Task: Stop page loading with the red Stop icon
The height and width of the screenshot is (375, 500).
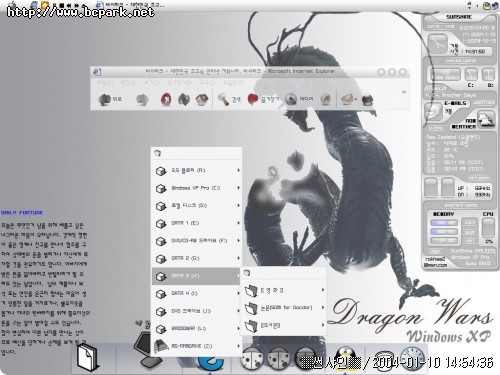Action: tap(166, 99)
